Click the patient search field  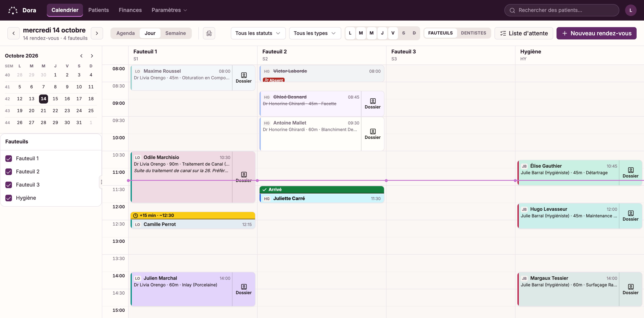coord(561,10)
